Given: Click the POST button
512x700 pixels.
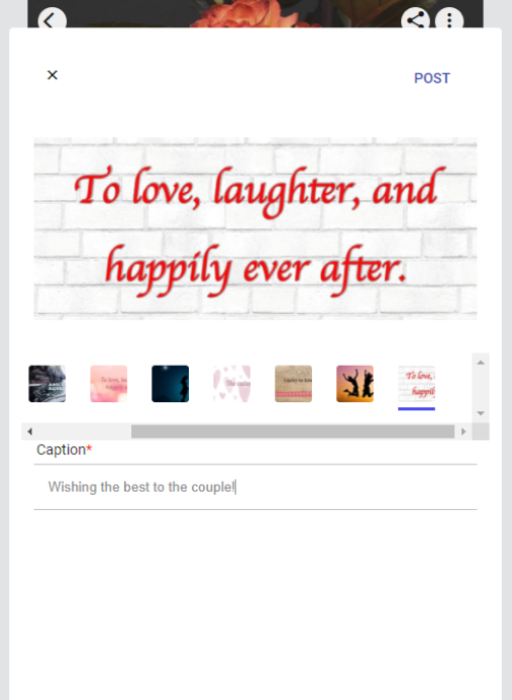Looking at the screenshot, I should pos(432,78).
